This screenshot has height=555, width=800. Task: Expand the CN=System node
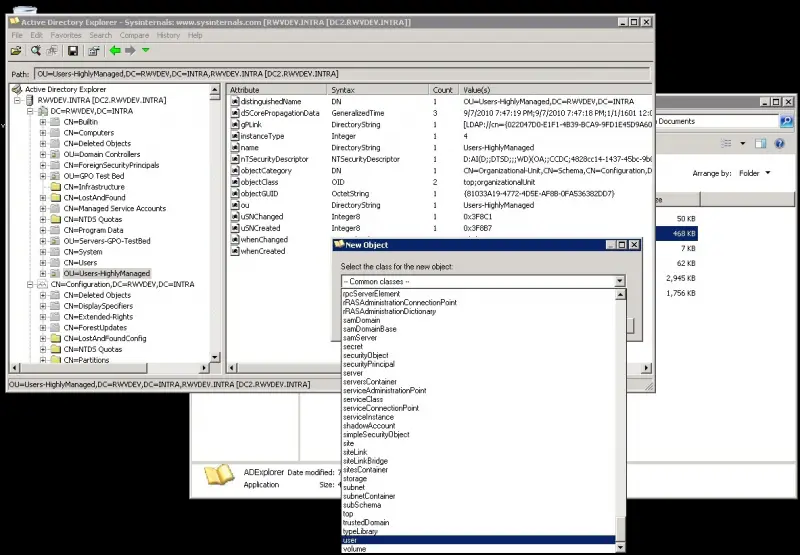coord(43,252)
